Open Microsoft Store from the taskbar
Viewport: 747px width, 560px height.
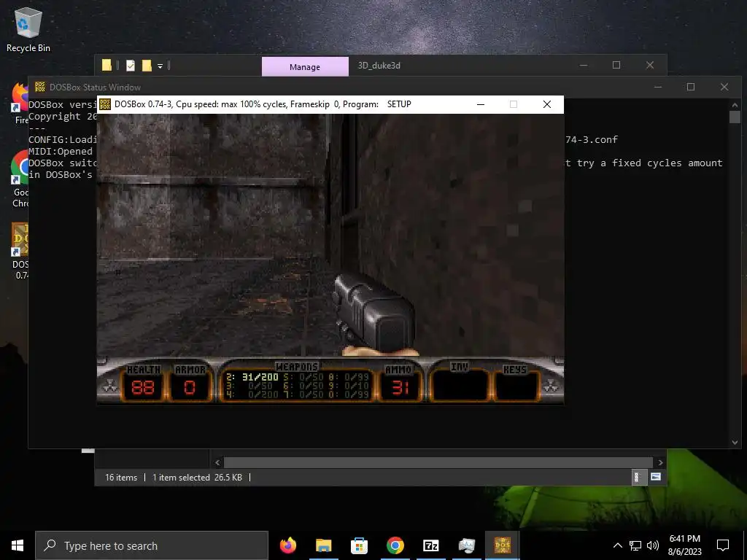tap(359, 545)
